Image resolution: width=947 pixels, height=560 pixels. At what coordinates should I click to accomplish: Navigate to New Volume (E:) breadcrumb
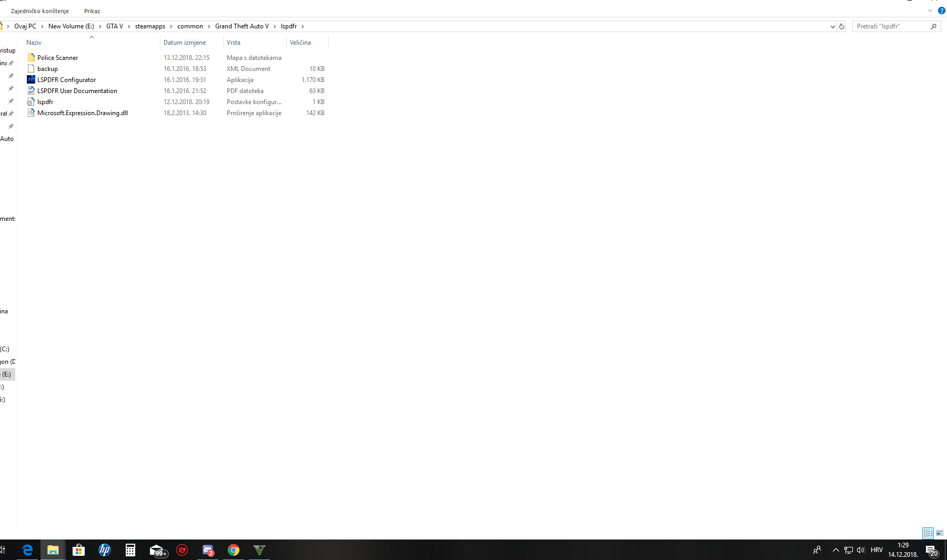(x=71, y=26)
